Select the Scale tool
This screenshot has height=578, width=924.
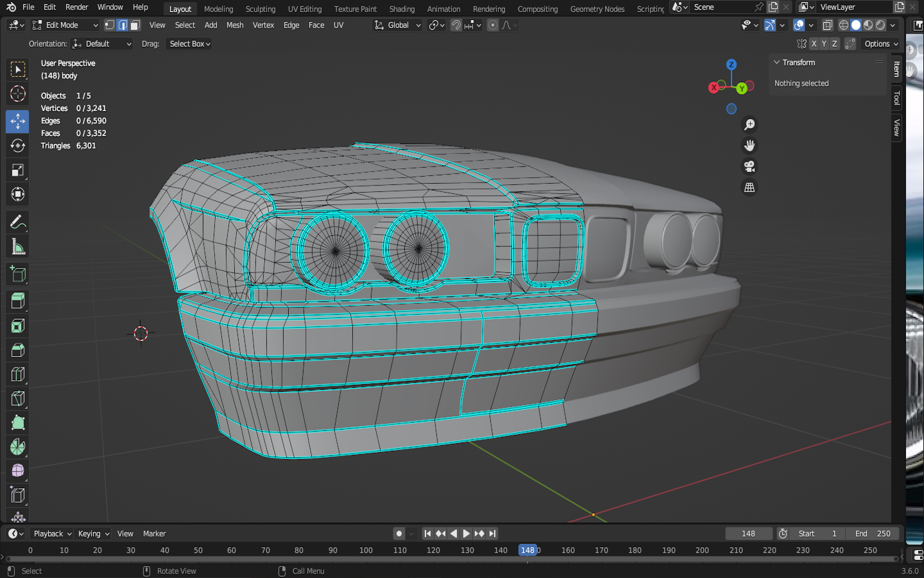tap(17, 170)
